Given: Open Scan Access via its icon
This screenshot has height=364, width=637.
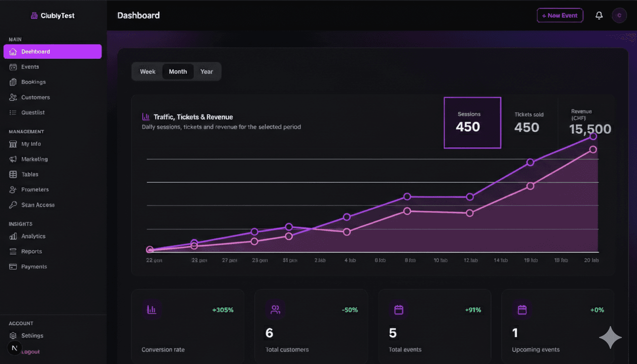Looking at the screenshot, I should tap(13, 205).
